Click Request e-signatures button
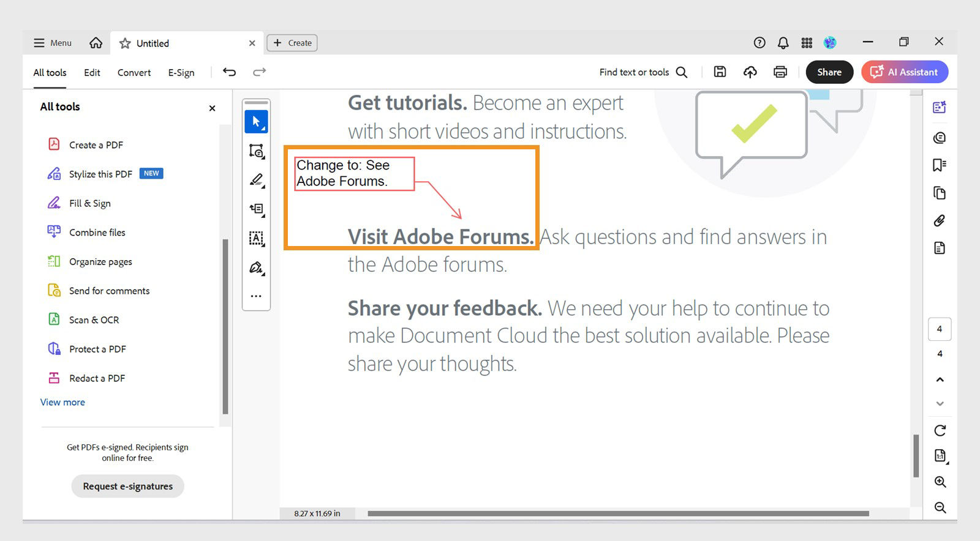The image size is (980, 541). [128, 486]
